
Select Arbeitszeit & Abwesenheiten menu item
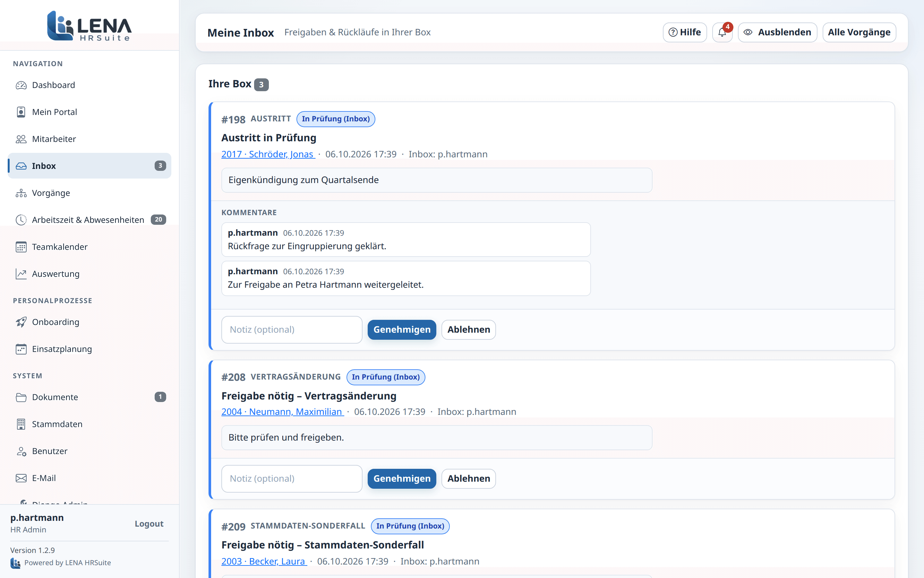tap(89, 220)
